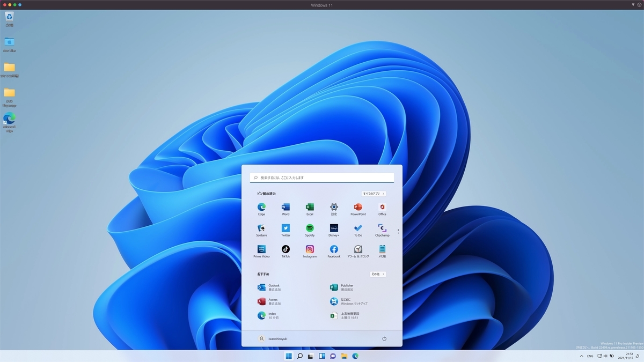644x362 pixels.
Task: Open user account iwanohiroyuki
Action: click(273, 339)
